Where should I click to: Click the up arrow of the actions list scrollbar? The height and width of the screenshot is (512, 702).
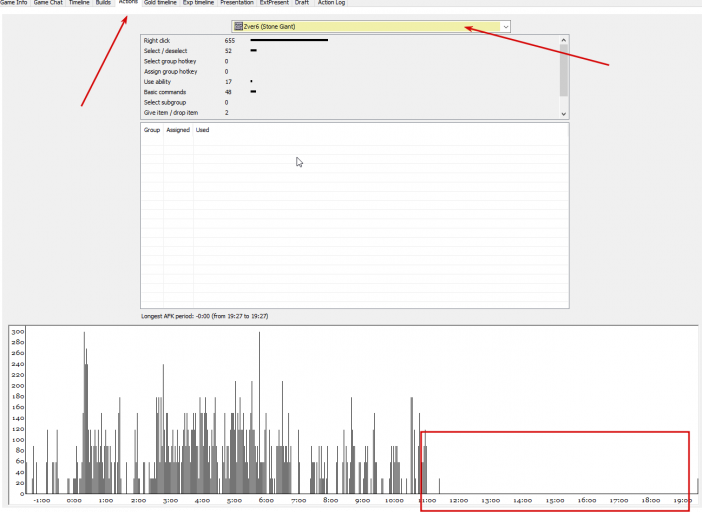pos(564,40)
